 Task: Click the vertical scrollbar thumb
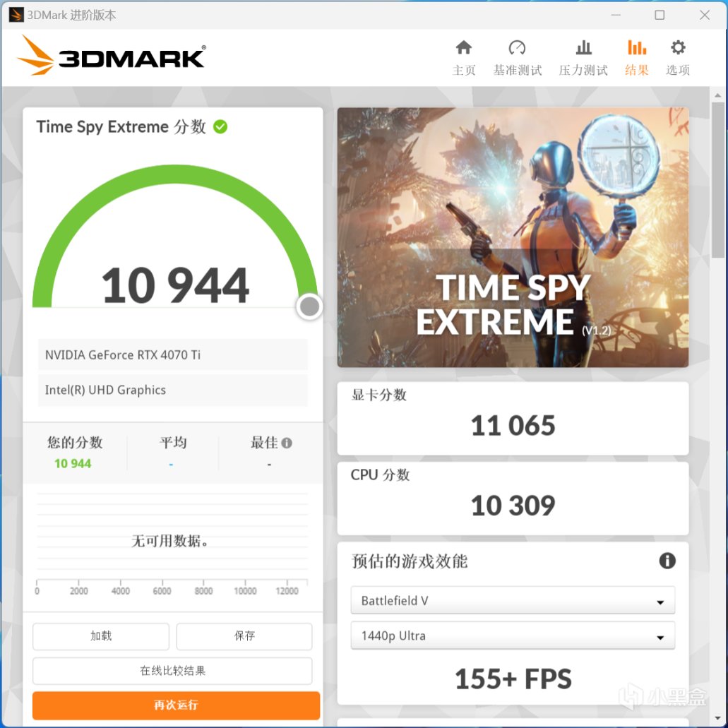tap(718, 179)
